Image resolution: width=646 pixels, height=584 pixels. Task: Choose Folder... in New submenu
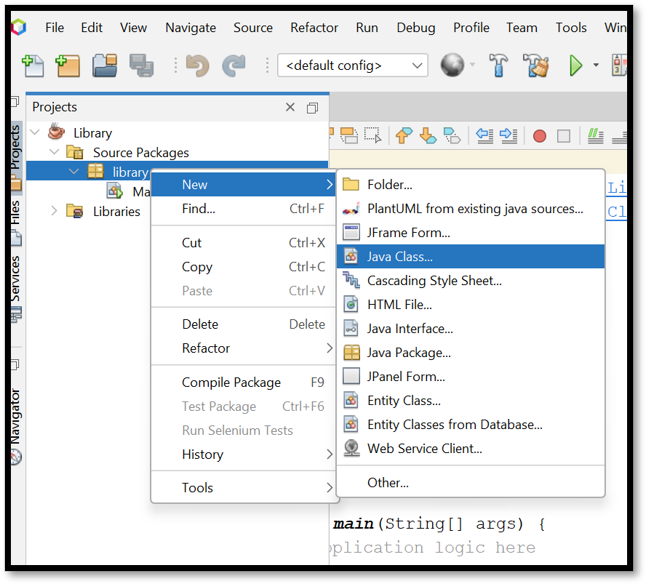[x=471, y=185]
